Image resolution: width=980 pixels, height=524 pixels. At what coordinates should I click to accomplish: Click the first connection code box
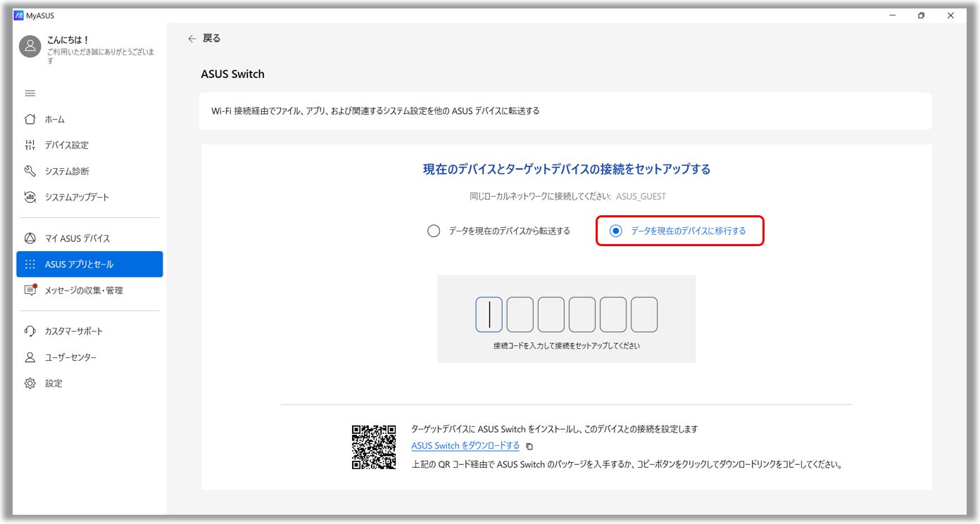489,314
